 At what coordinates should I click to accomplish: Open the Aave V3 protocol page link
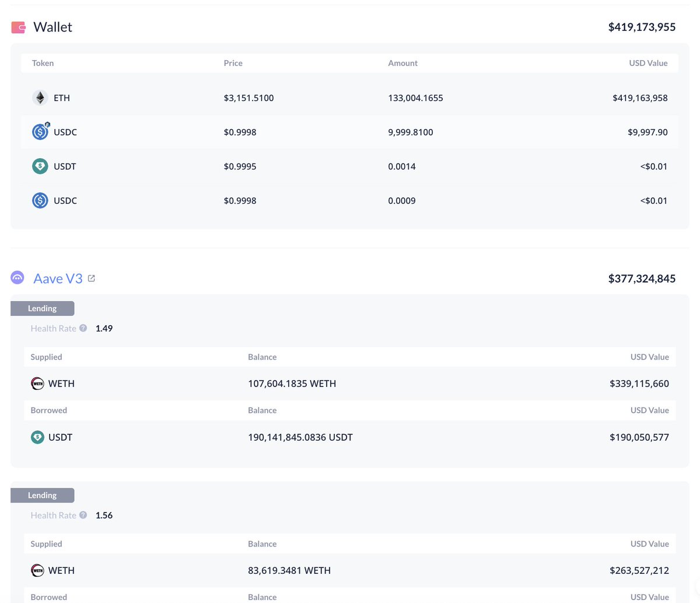click(58, 278)
